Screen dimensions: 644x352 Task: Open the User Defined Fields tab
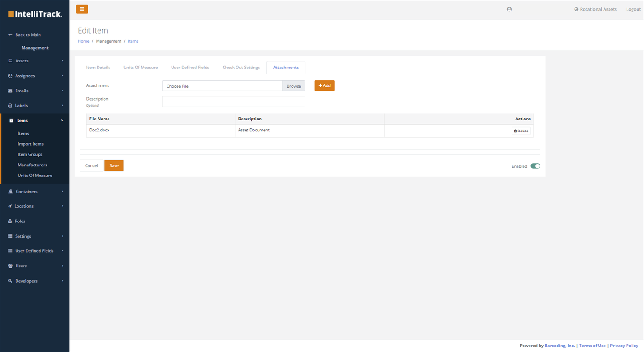[190, 68]
